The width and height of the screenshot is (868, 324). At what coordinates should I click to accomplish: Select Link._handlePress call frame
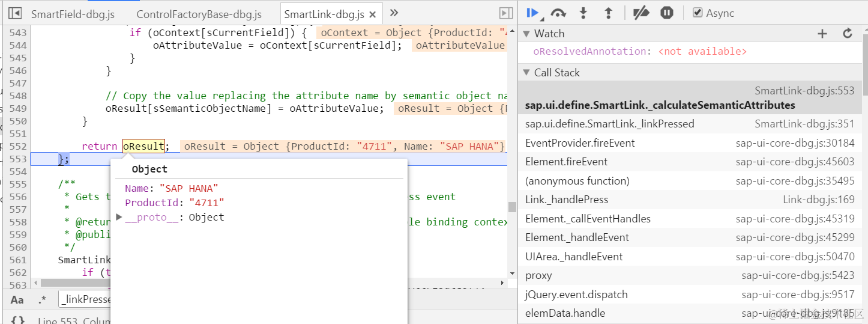click(x=690, y=200)
